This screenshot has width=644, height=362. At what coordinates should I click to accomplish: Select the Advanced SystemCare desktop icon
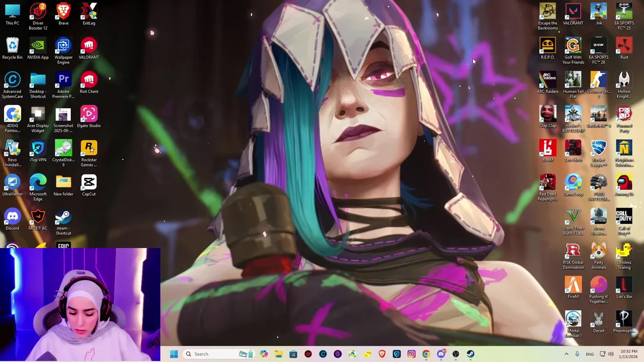click(x=13, y=85)
